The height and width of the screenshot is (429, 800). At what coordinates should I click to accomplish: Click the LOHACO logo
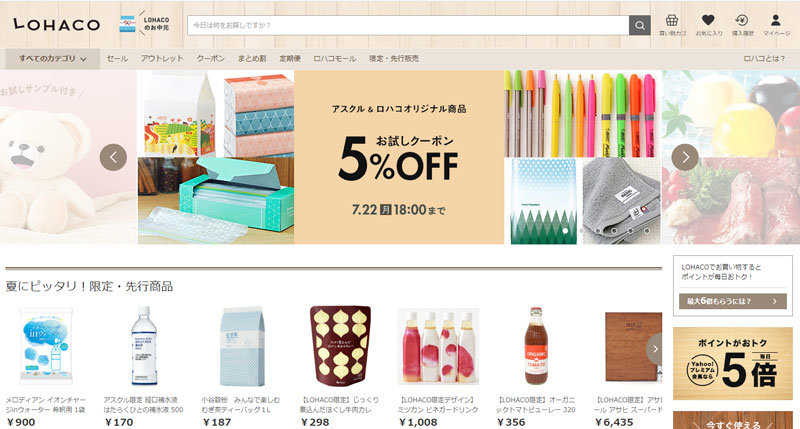(57, 24)
